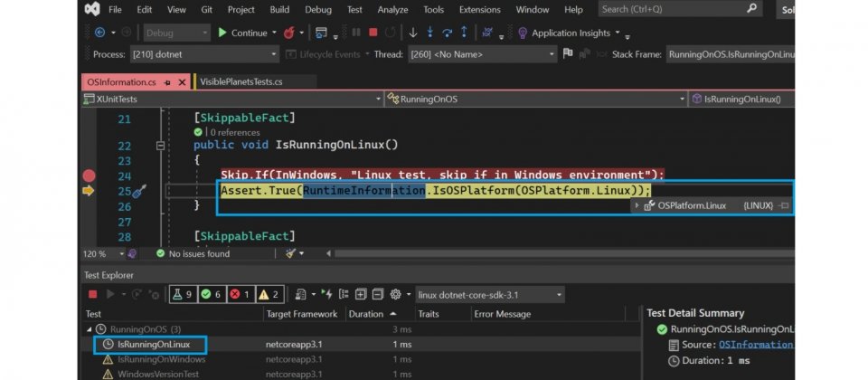Viewport: 868px width, 380px height.
Task: Toggle the failed tests filter showing 1
Action: [x=240, y=294]
